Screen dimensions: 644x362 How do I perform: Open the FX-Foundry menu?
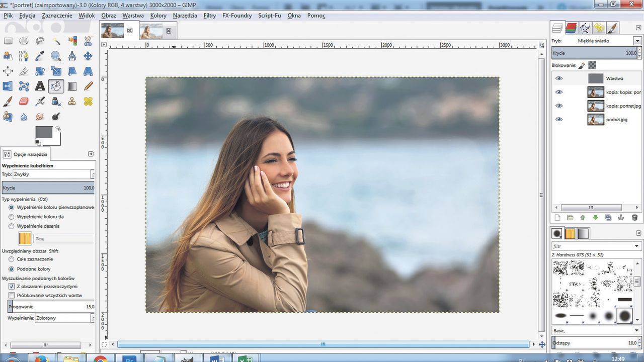(237, 16)
